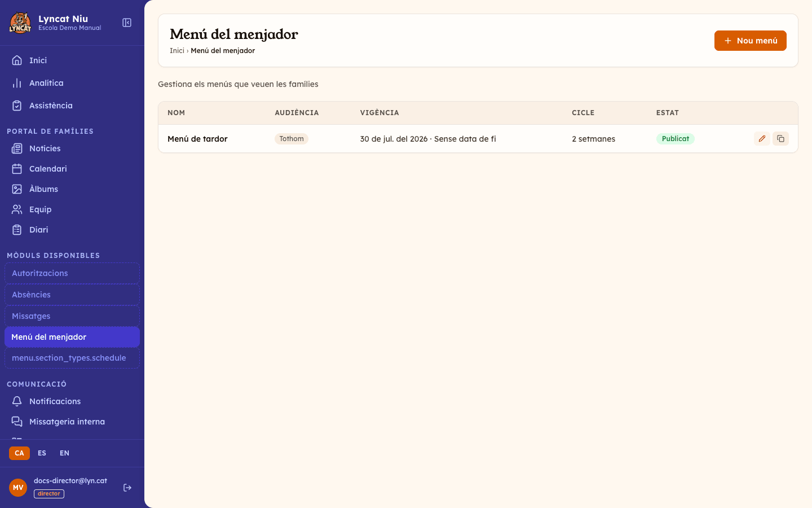This screenshot has width=812, height=508.
Task: Click the Àlbums image icon
Action: point(17,189)
